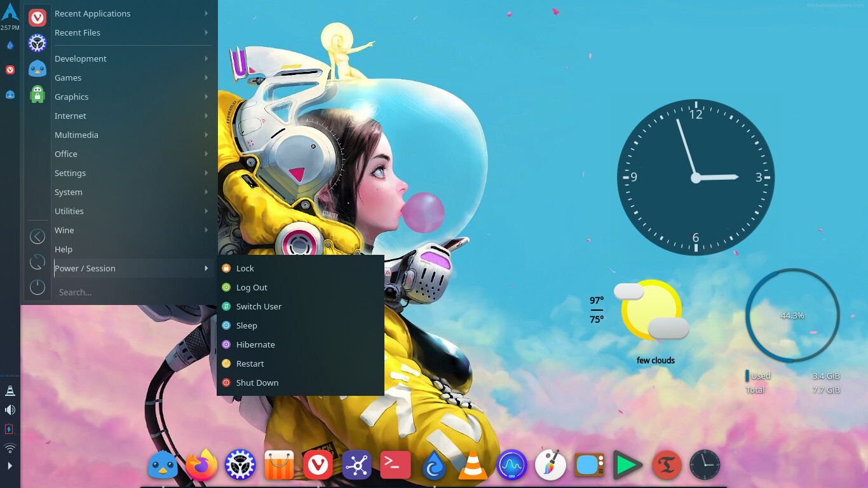This screenshot has height=488, width=868.
Task: Launch the CPU monitor app in the dock
Action: tap(512, 465)
